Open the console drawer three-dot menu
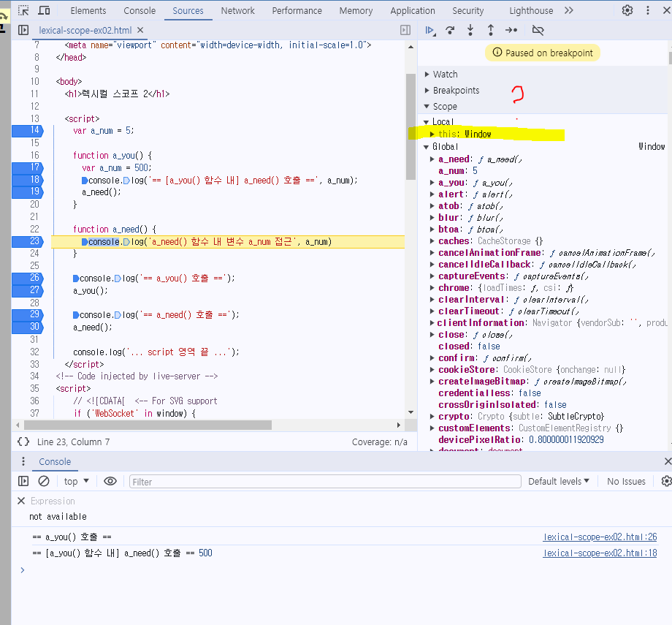This screenshot has height=625, width=672. tap(23, 461)
